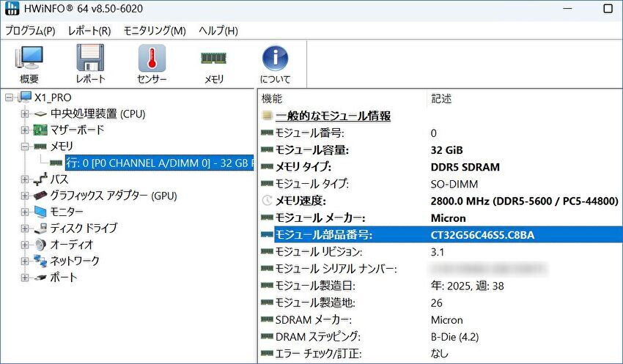Expand the オーディオ node
This screenshot has height=364, width=623.
point(25,245)
